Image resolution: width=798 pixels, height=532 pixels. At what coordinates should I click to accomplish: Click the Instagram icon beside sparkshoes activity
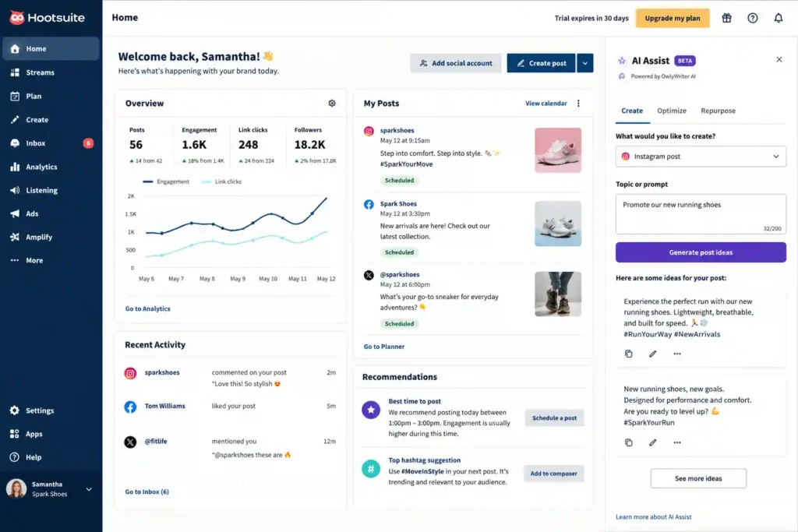(130, 373)
